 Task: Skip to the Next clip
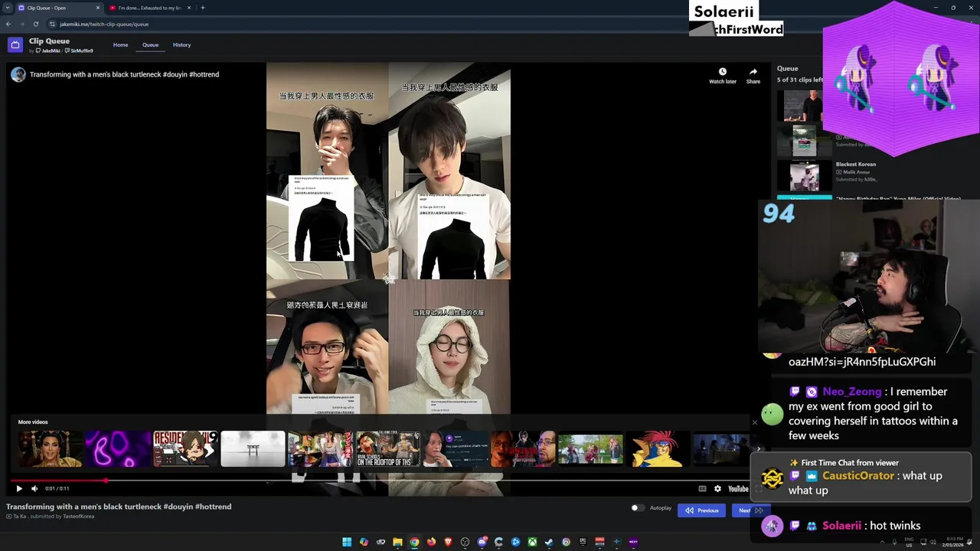click(x=750, y=510)
